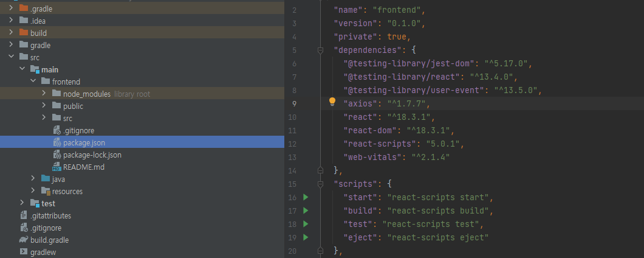Click "react-scripts eject" command string
The width and height of the screenshot is (644, 258).
[x=438, y=237]
